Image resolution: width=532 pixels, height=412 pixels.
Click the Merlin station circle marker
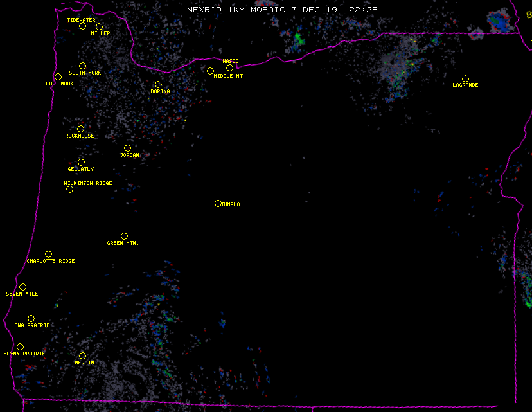coord(82,356)
